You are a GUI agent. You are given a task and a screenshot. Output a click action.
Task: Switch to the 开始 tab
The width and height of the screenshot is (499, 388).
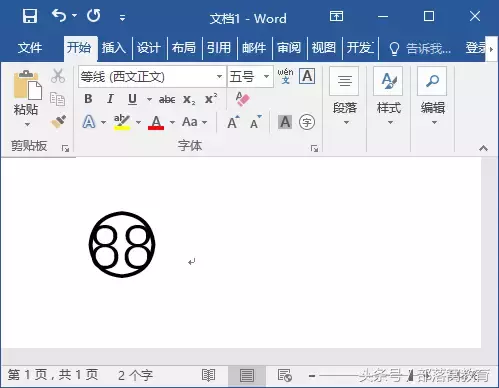click(x=79, y=48)
